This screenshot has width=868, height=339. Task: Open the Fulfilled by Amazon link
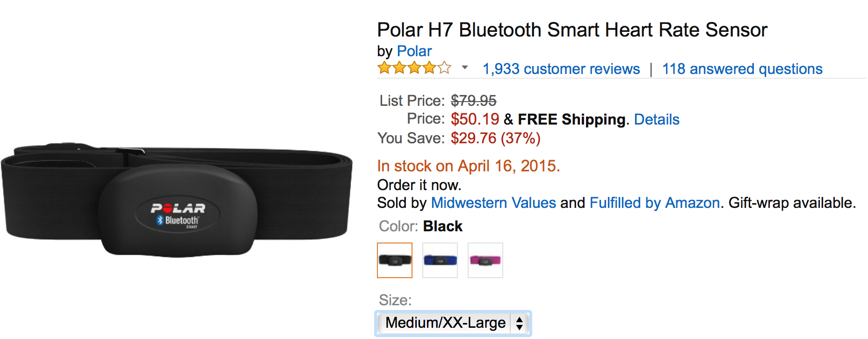pyautogui.click(x=655, y=203)
